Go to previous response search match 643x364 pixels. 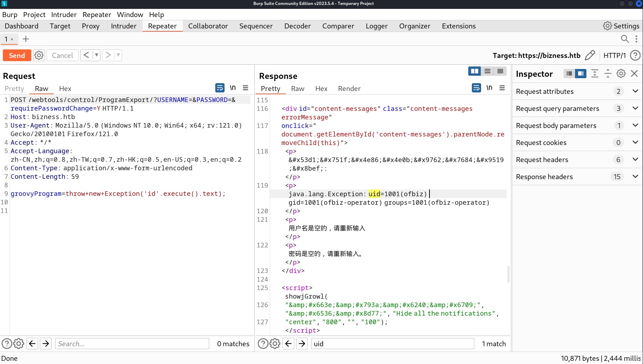(289, 344)
